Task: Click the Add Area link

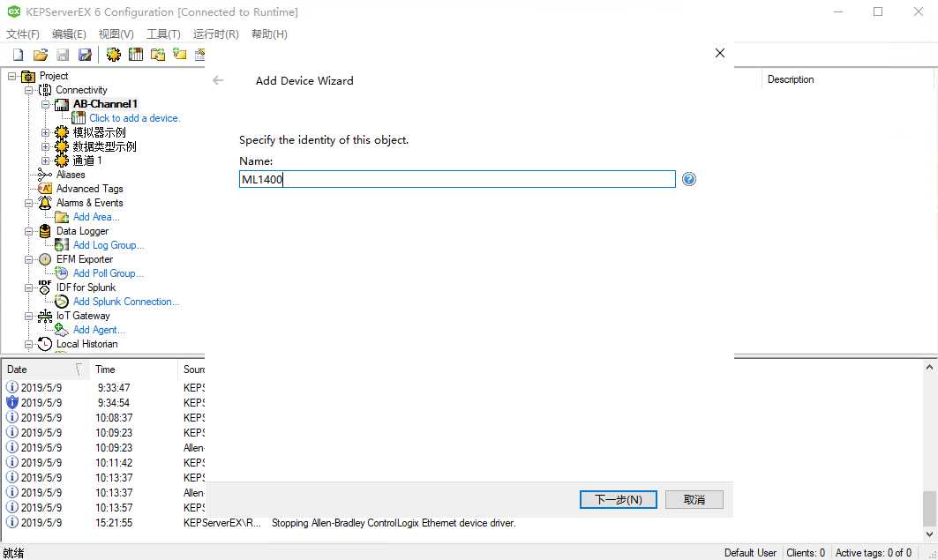Action: point(96,217)
